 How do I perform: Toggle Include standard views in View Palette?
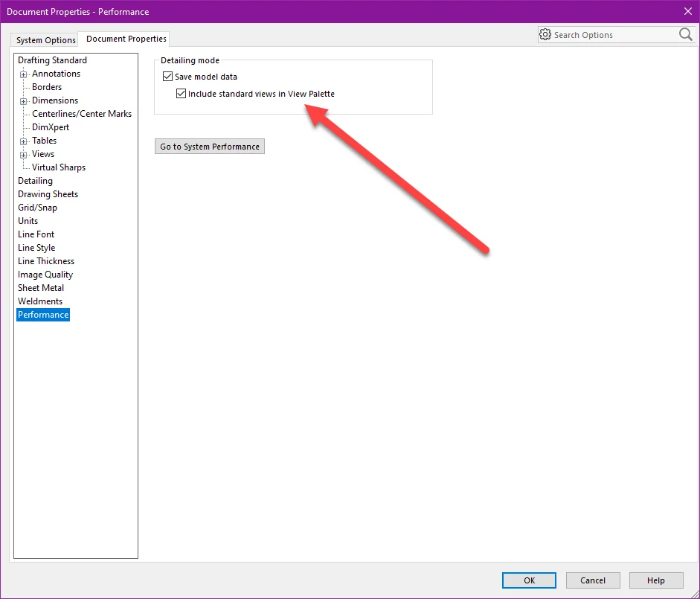pyautogui.click(x=181, y=94)
